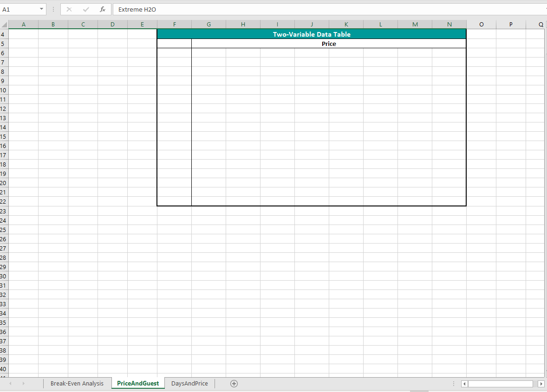
Task: Select column F header
Action: [x=175, y=24]
